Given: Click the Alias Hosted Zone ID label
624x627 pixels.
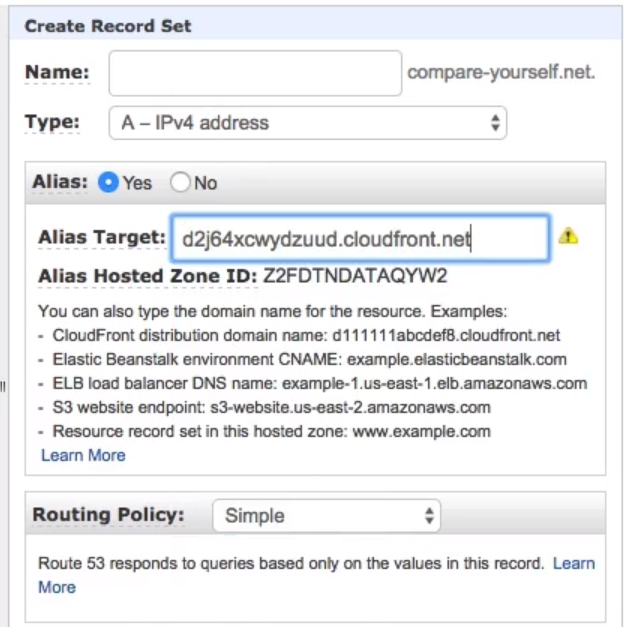Looking at the screenshot, I should (x=148, y=276).
